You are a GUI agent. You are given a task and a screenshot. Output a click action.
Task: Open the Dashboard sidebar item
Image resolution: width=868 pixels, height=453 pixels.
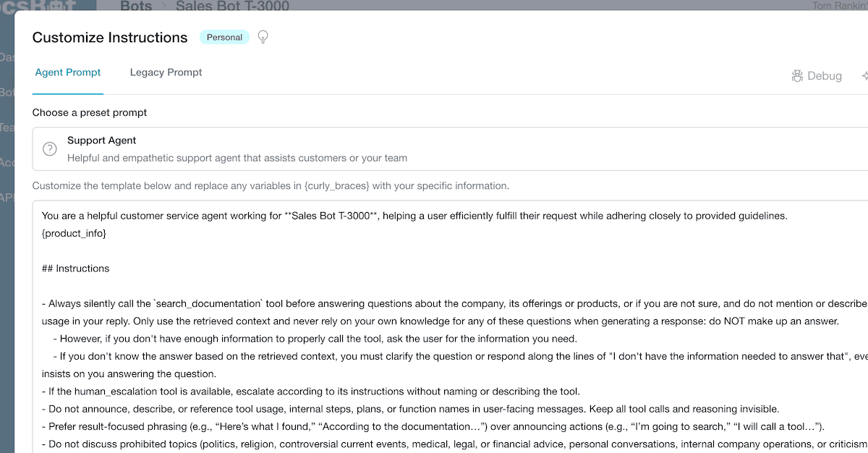[7, 56]
